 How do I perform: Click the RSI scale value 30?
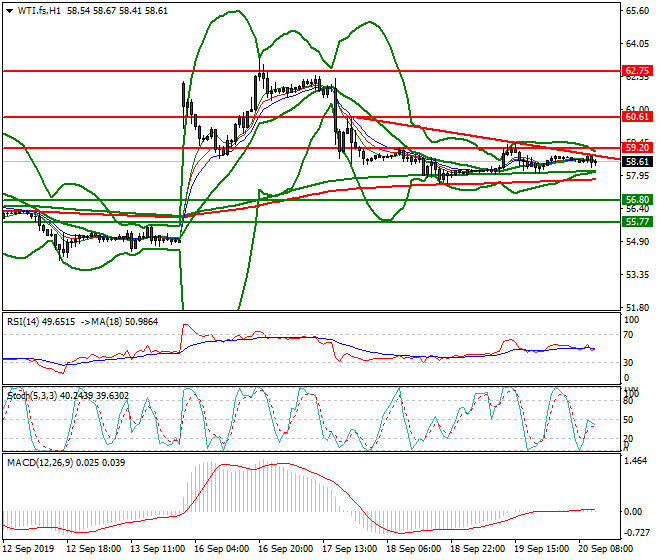click(x=628, y=363)
